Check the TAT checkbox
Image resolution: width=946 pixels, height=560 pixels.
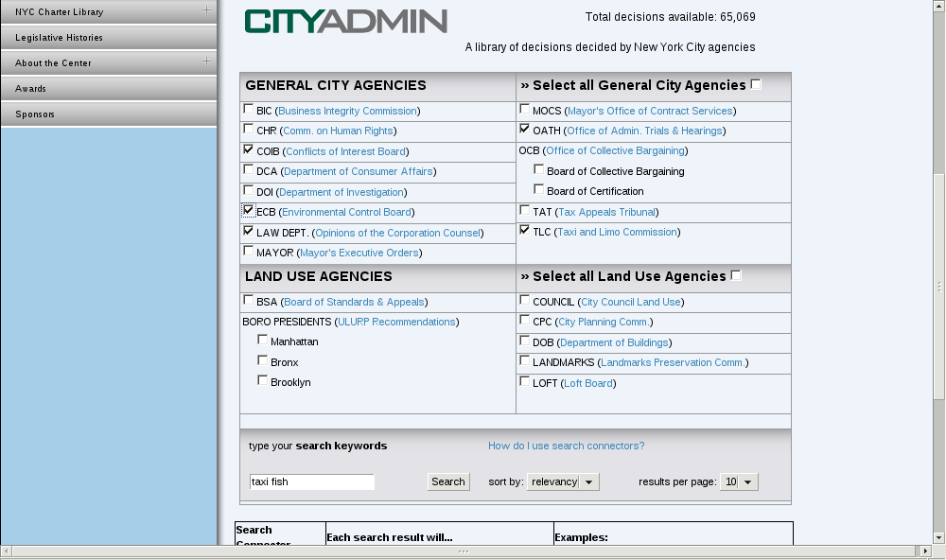524,210
